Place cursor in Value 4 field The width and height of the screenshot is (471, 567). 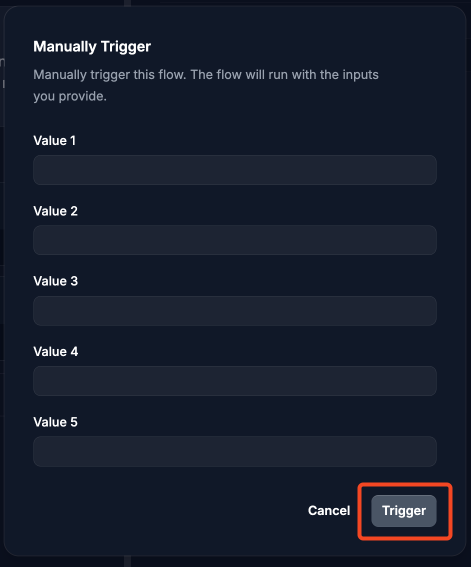235,381
